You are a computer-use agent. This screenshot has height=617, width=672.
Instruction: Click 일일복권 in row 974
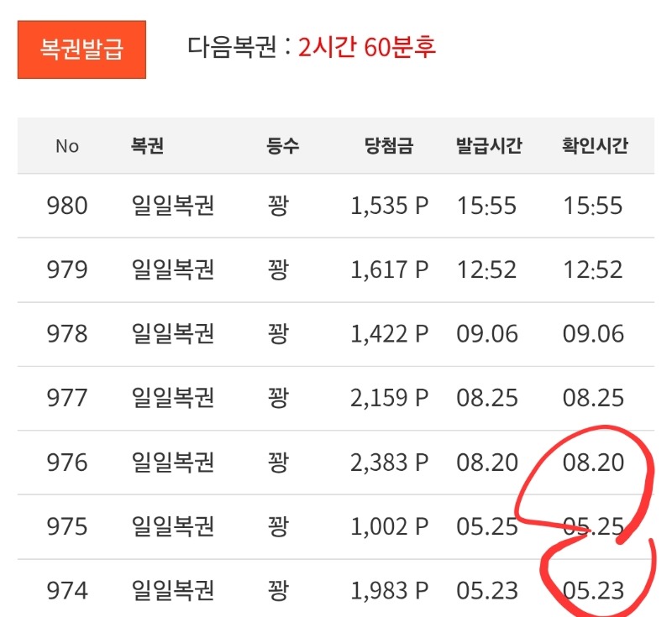[x=173, y=591]
